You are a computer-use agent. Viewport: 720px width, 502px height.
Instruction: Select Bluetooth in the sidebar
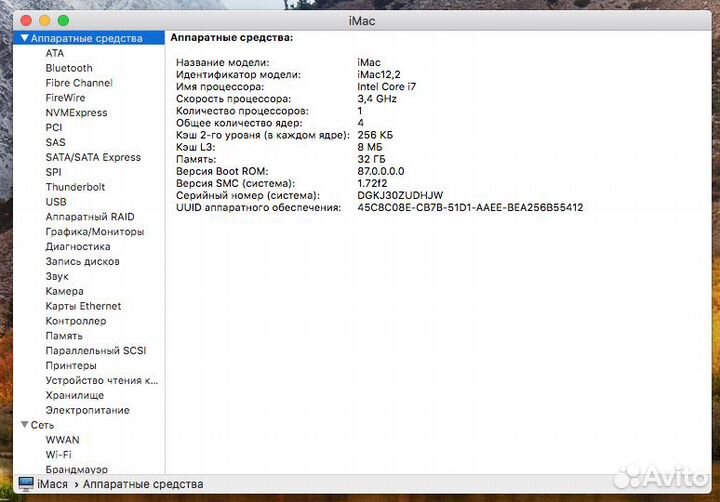(69, 68)
